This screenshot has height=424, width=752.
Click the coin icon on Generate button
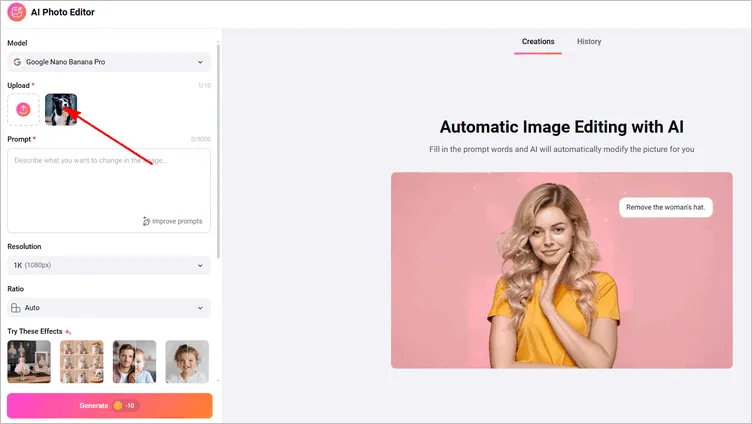(x=118, y=406)
